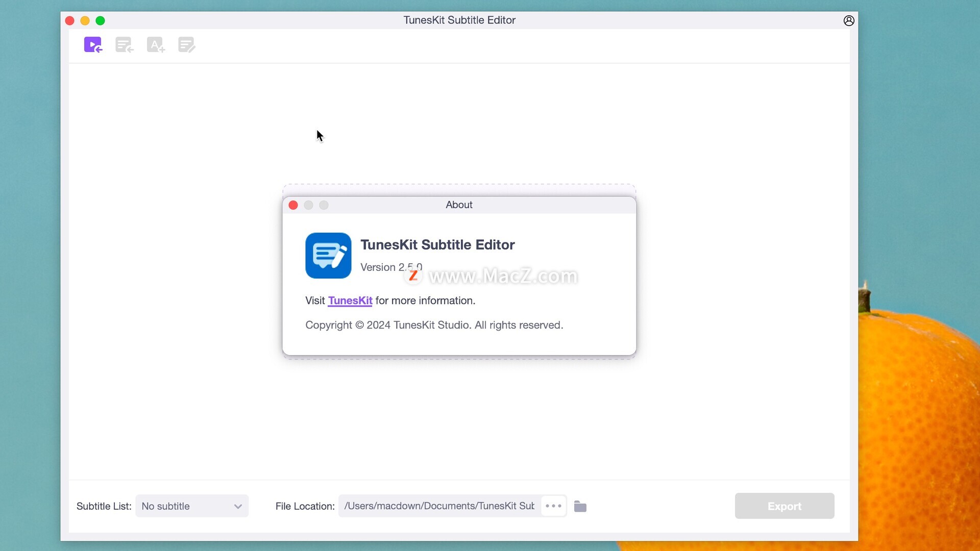Click the "TunesKit Subtitle Editor" heading in About

click(x=437, y=245)
